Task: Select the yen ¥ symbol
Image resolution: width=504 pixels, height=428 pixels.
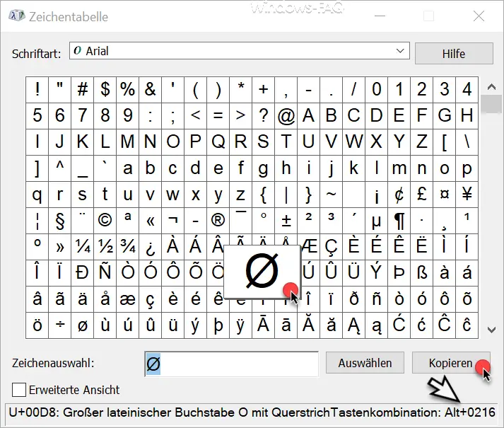Action: [467, 195]
